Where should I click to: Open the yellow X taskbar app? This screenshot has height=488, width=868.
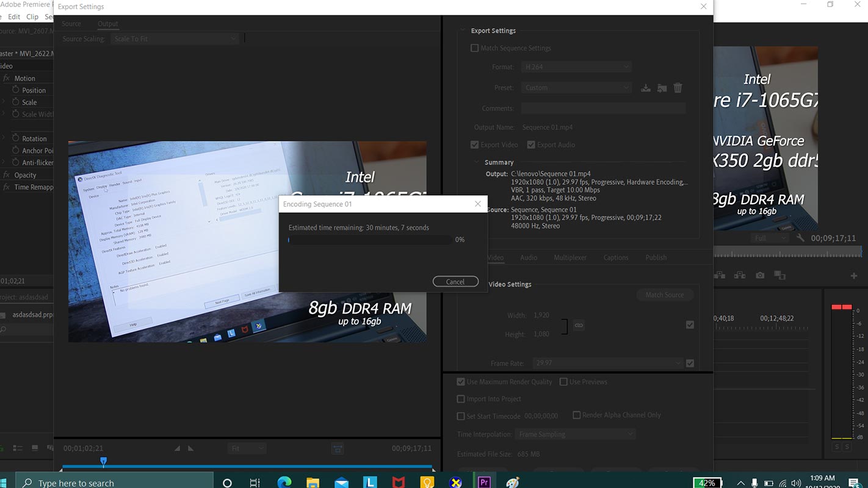coord(455,482)
